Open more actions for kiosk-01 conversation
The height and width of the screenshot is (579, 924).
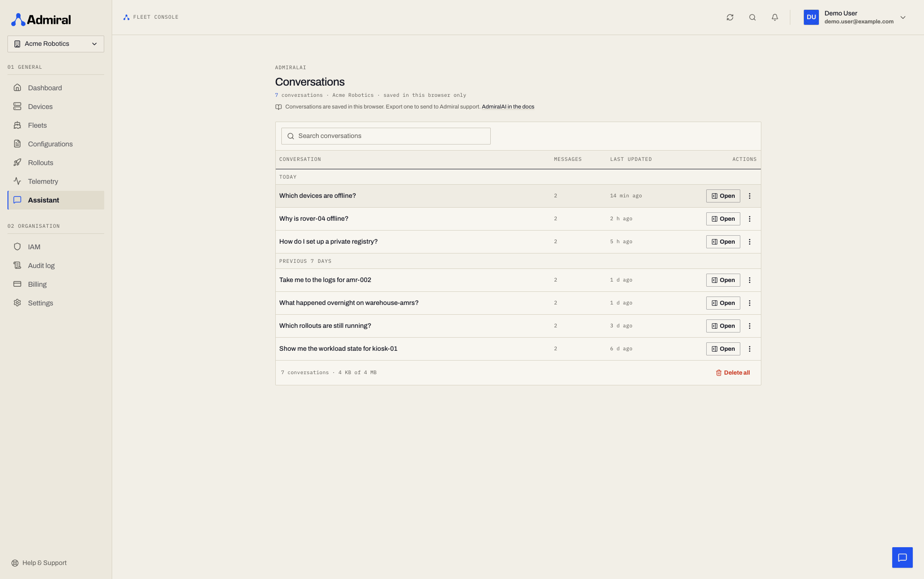(x=749, y=349)
